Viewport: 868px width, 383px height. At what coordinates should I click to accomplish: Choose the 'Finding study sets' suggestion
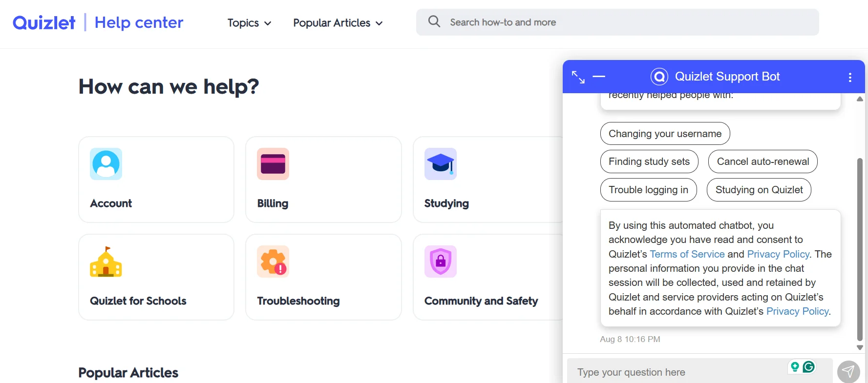pos(649,161)
